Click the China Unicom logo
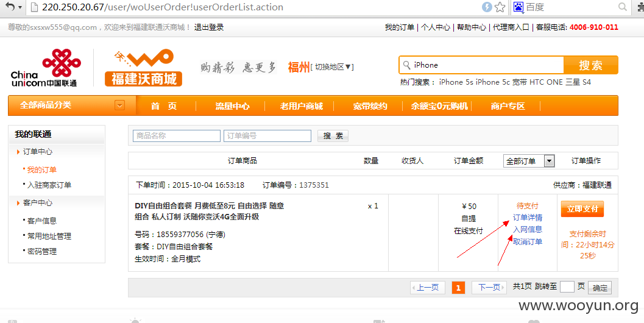 click(x=45, y=68)
